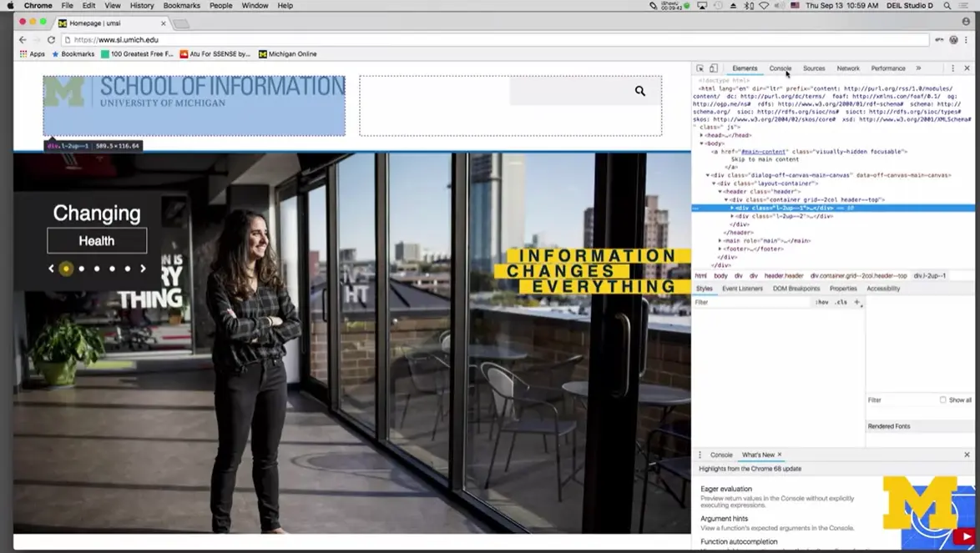Image resolution: width=980 pixels, height=553 pixels.
Task: Switch to the Console tab in DevTools
Action: click(779, 68)
